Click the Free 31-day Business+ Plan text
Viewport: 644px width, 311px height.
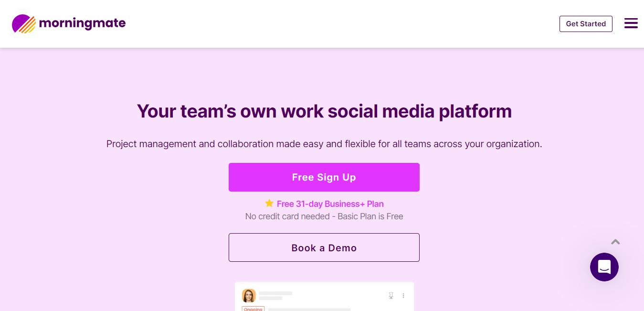pos(330,204)
